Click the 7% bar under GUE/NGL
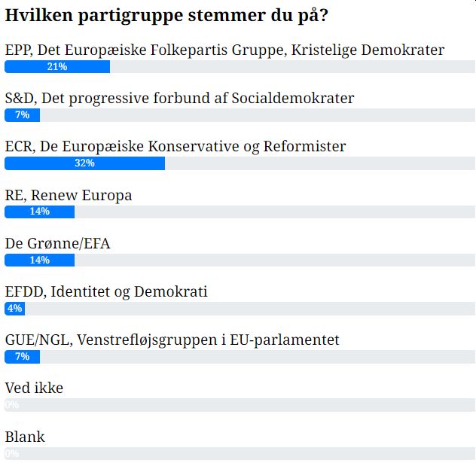The height and width of the screenshot is (463, 476). tap(22, 356)
